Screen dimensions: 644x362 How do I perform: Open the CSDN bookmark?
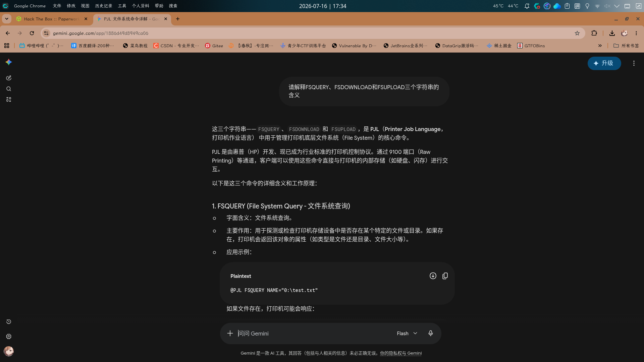pyautogui.click(x=176, y=46)
